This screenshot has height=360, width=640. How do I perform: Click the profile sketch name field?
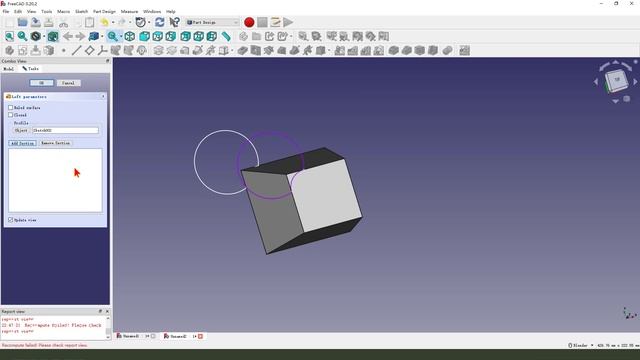click(x=65, y=130)
